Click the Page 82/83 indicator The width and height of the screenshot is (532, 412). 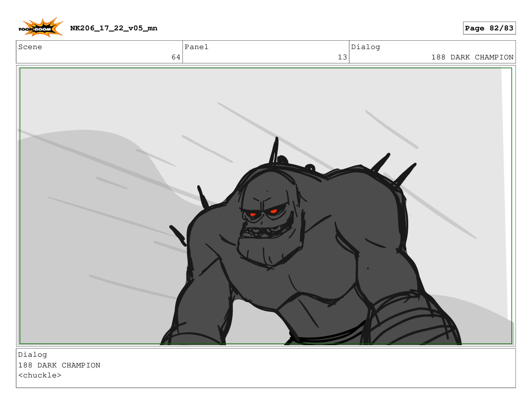(489, 28)
